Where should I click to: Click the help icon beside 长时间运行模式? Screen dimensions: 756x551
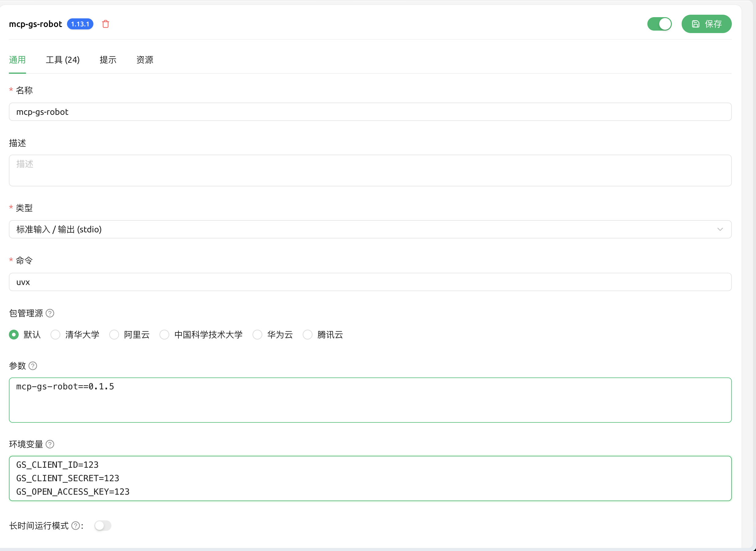[76, 526]
